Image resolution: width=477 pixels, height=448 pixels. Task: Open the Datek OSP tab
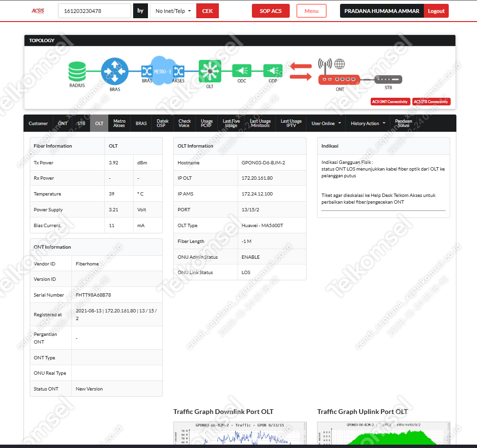(162, 123)
